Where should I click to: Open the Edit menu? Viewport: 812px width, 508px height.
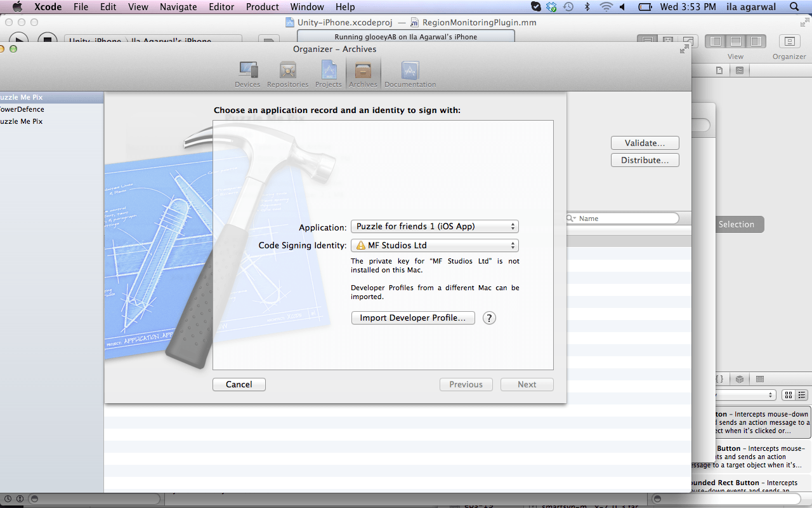(x=108, y=7)
